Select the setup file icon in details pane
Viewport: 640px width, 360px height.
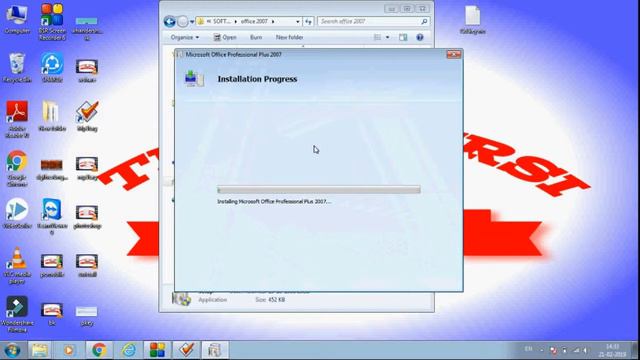click(x=182, y=299)
